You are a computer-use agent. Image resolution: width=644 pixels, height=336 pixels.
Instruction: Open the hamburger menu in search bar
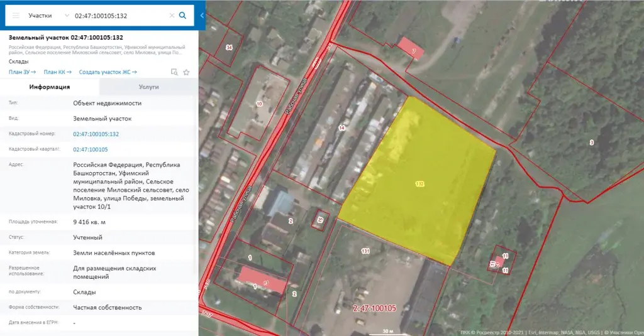[16, 15]
